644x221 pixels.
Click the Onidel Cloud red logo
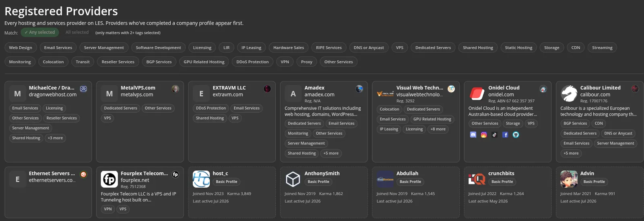point(477,94)
